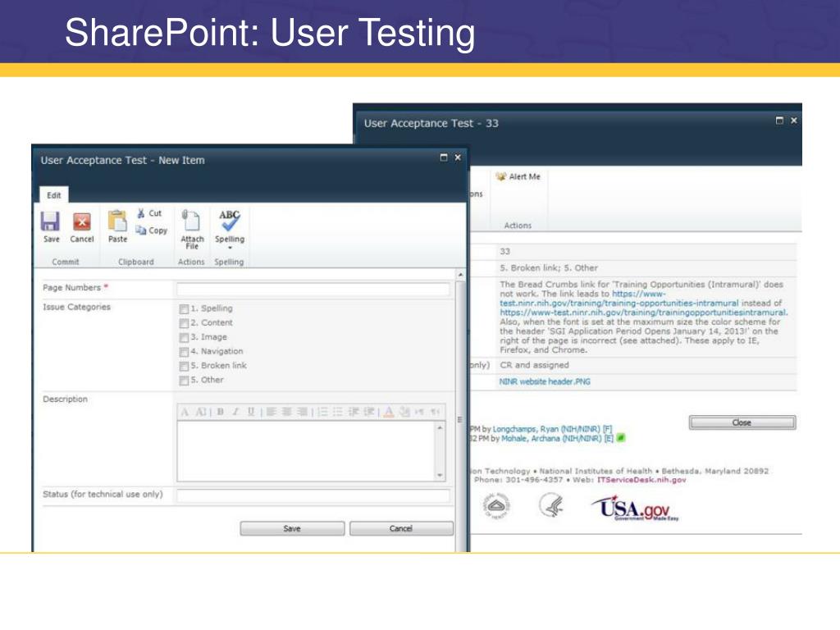Click the Paste clipboard icon
840x630 pixels.
click(x=118, y=221)
